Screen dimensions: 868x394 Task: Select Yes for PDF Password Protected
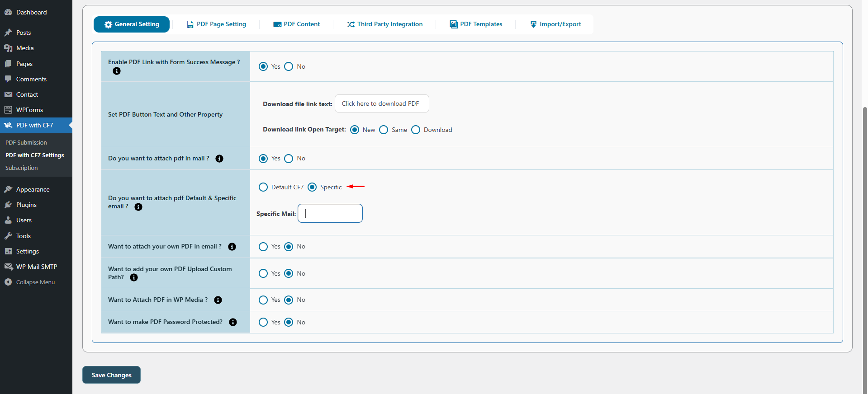tap(263, 322)
